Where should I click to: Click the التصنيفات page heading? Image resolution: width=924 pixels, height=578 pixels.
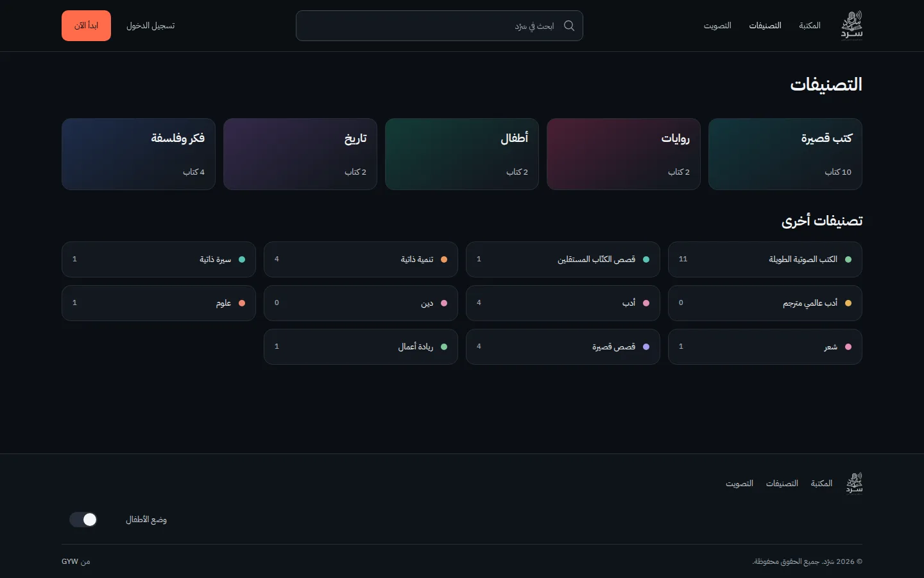tap(826, 85)
